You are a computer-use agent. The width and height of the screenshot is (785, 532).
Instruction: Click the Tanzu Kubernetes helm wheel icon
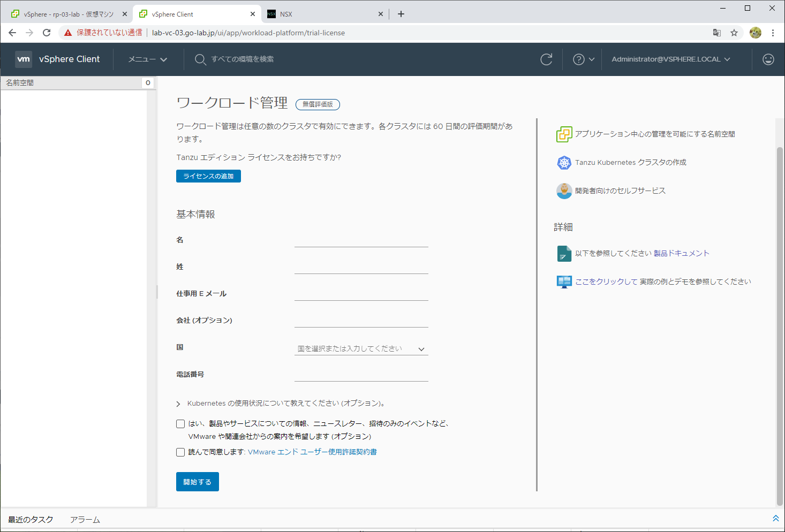click(x=564, y=163)
